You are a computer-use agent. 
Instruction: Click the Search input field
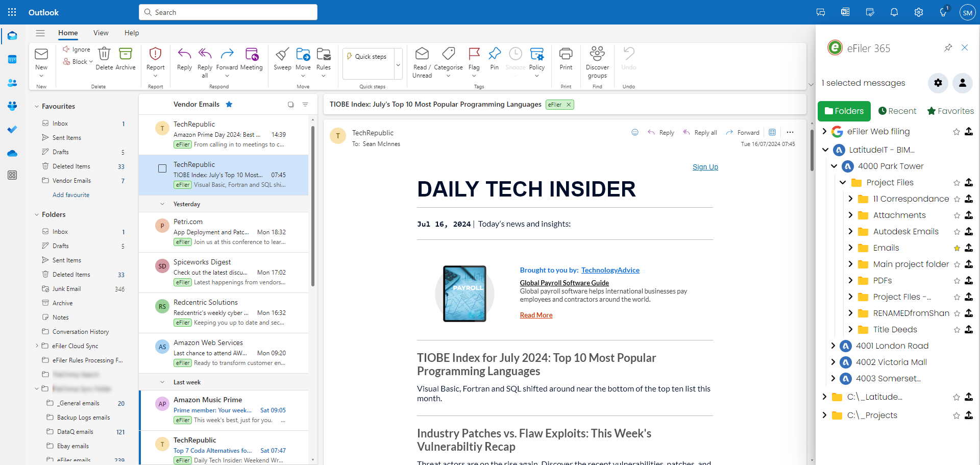[x=228, y=12]
